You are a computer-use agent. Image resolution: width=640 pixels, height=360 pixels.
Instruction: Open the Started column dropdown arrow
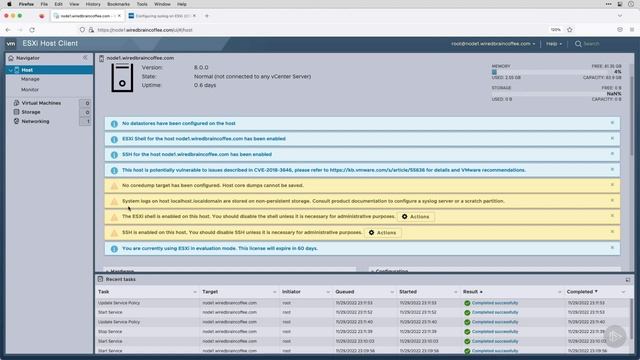[x=456, y=292]
